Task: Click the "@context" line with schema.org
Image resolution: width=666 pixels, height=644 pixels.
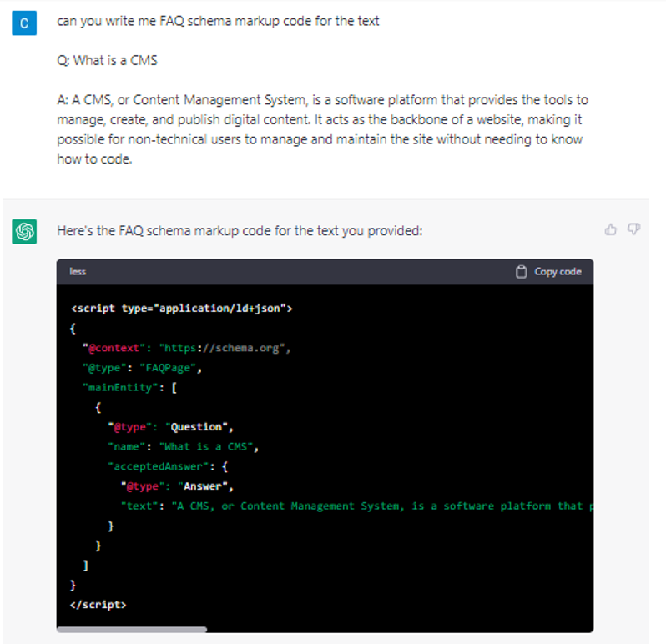Action: coord(187,348)
